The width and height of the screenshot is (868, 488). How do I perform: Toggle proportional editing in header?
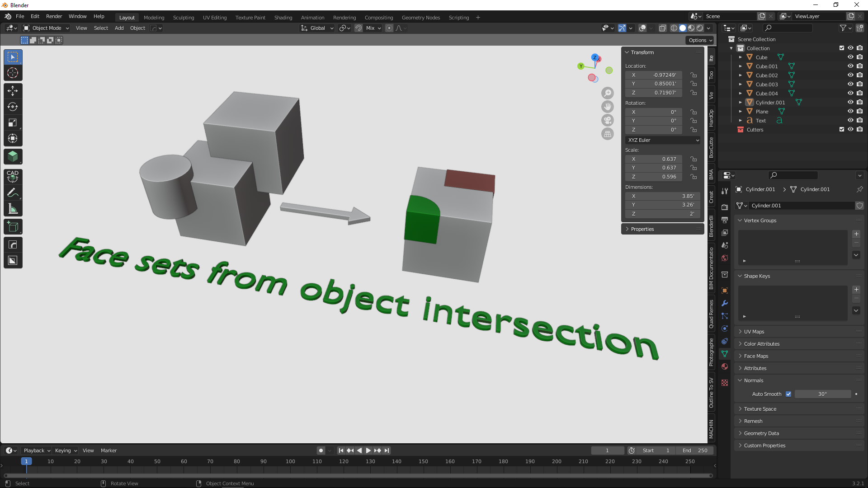(x=389, y=28)
